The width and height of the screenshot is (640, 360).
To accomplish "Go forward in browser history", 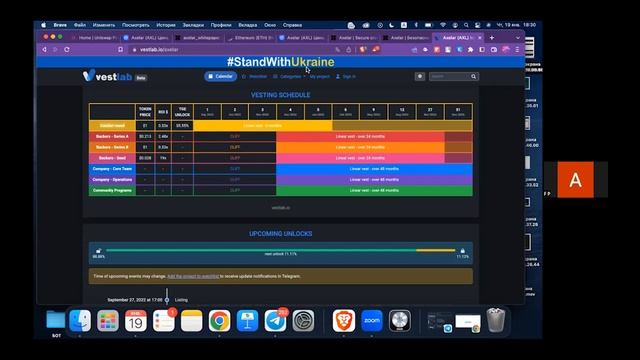I will tap(56, 49).
